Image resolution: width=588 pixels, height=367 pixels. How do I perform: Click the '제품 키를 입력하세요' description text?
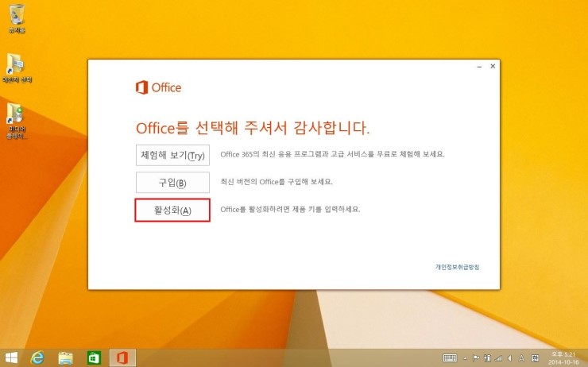pos(290,209)
